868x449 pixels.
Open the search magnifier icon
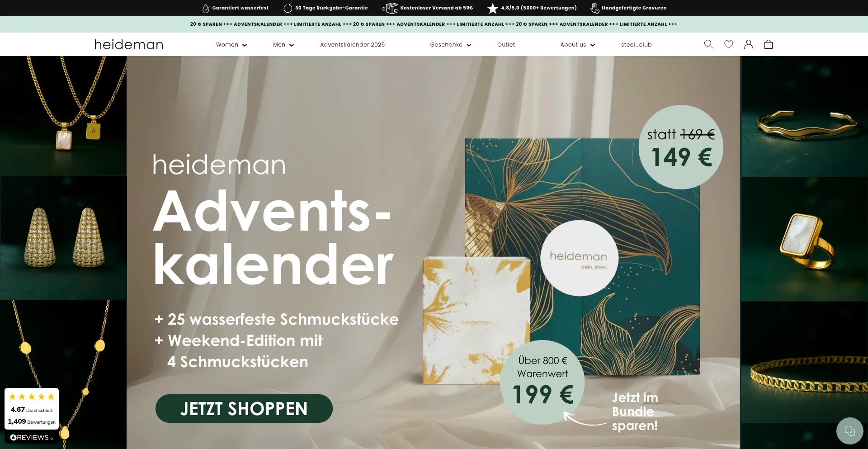[x=708, y=44]
